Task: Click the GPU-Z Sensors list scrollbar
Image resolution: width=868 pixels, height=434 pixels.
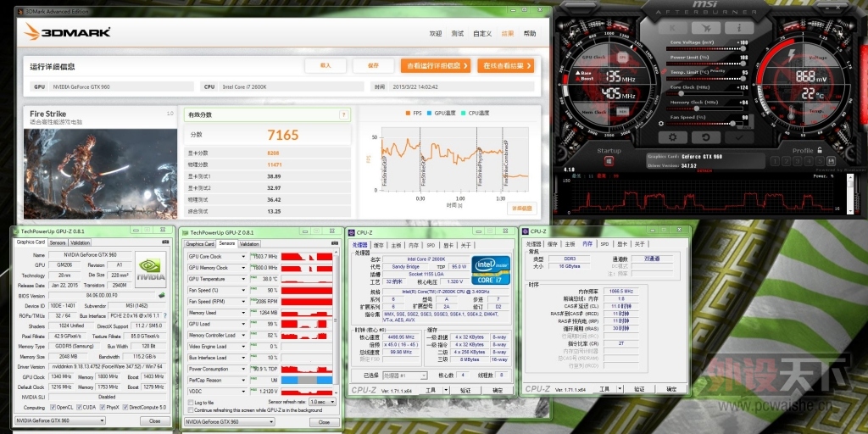Action: pos(337,323)
